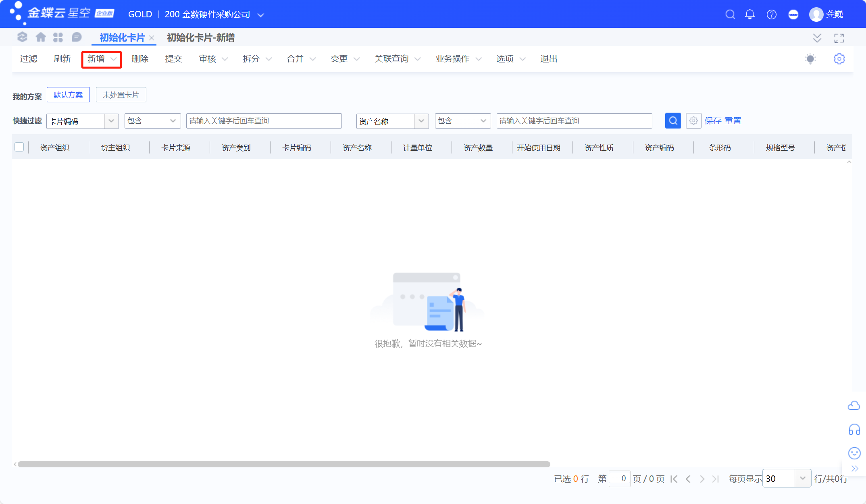
Task: Switch to the 初始化卡片 tab
Action: pos(122,37)
